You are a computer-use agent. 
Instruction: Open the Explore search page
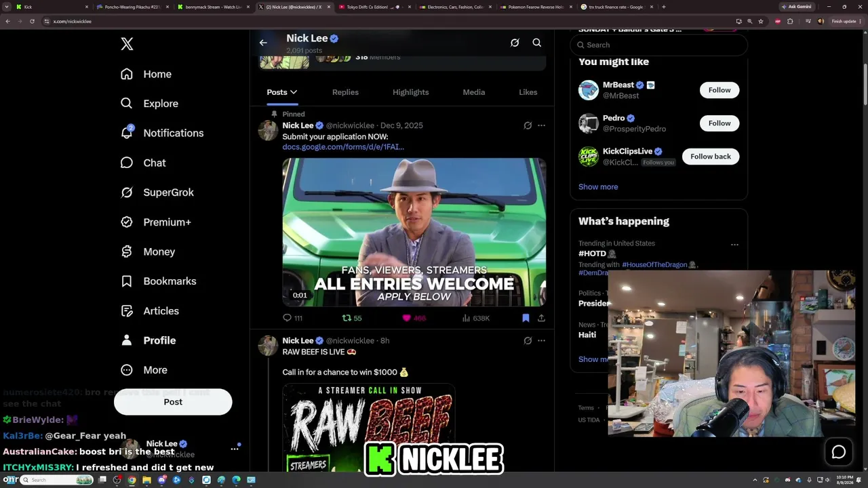click(x=149, y=104)
